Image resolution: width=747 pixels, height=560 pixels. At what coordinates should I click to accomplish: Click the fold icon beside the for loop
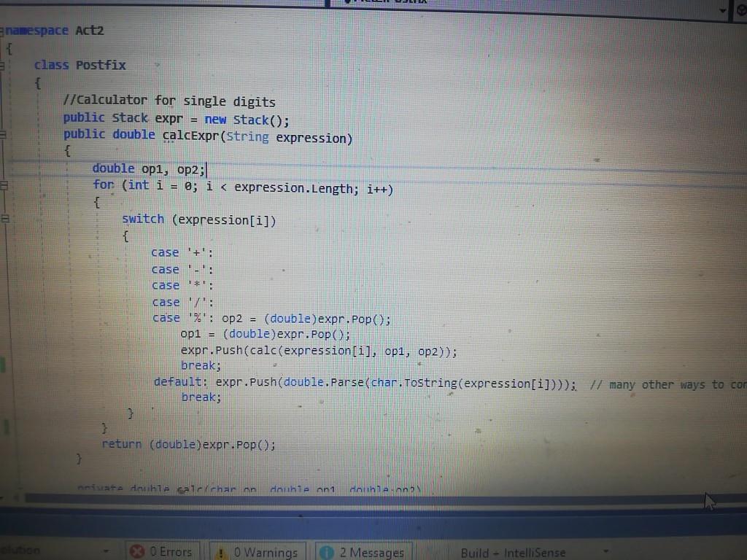pyautogui.click(x=3, y=186)
